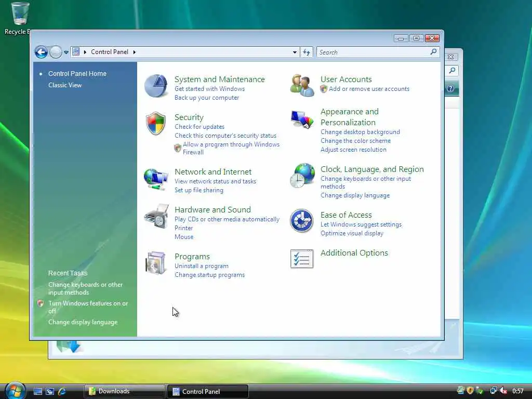Click Switch between windows Quick Launch icon
The height and width of the screenshot is (399, 532).
[50, 391]
